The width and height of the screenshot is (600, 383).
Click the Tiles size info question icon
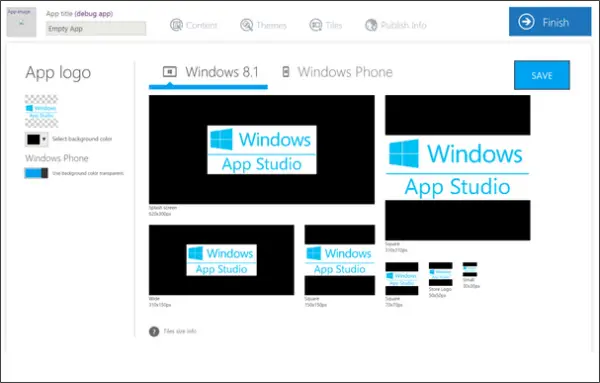point(154,331)
